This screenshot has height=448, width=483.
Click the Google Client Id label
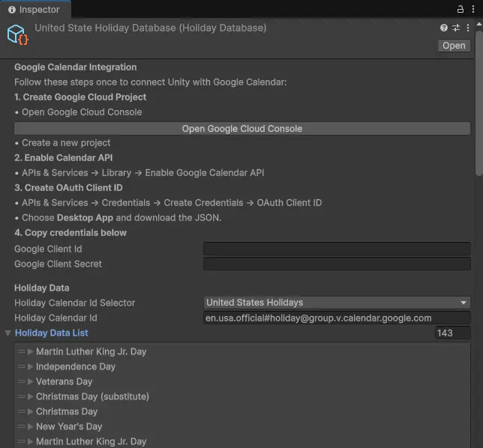[48, 249]
